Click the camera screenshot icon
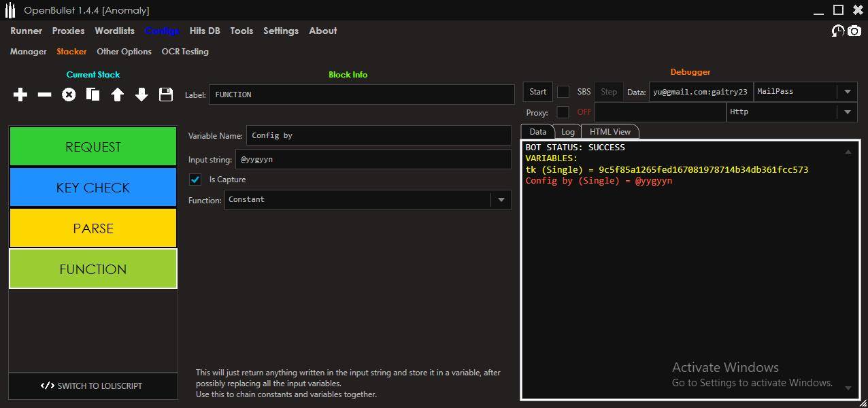 [x=854, y=31]
